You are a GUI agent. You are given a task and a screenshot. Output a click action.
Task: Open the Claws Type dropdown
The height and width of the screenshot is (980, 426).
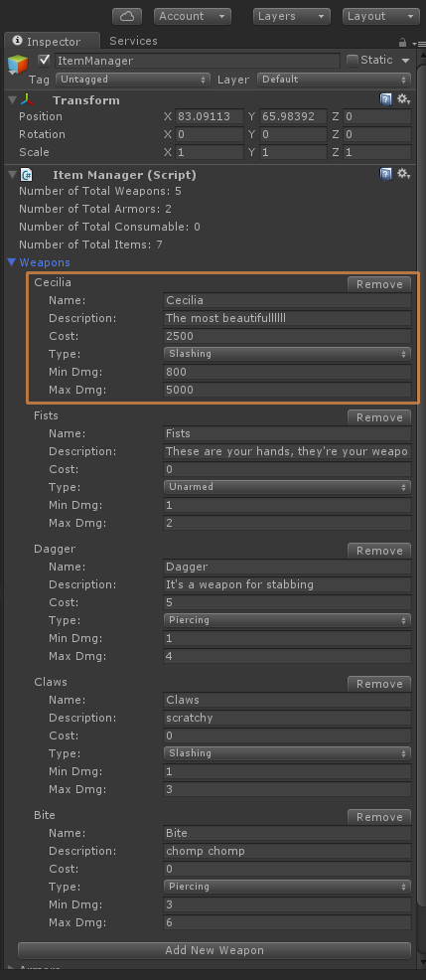click(287, 753)
